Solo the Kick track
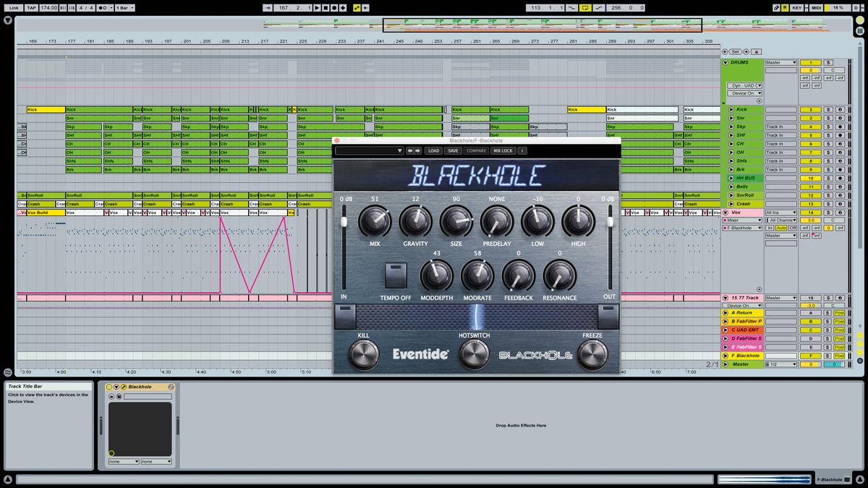 pos(828,110)
